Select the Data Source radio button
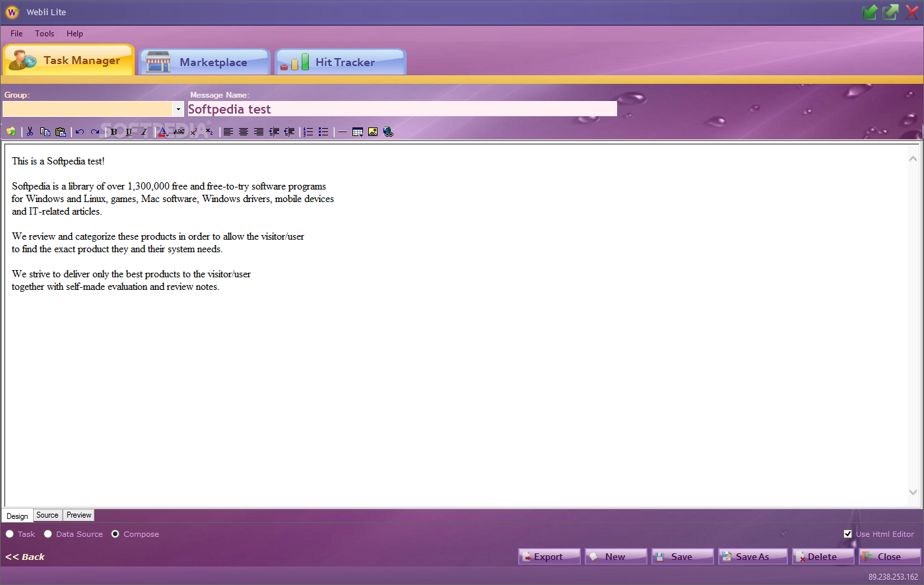This screenshot has height=585, width=924. [48, 534]
